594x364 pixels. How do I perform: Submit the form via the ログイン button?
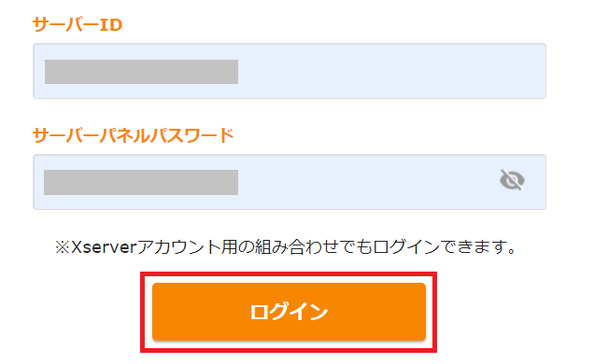click(x=289, y=312)
